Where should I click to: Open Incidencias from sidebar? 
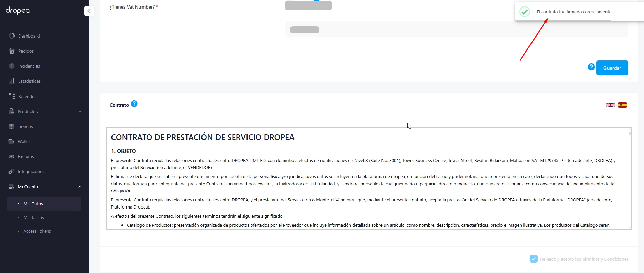click(29, 66)
